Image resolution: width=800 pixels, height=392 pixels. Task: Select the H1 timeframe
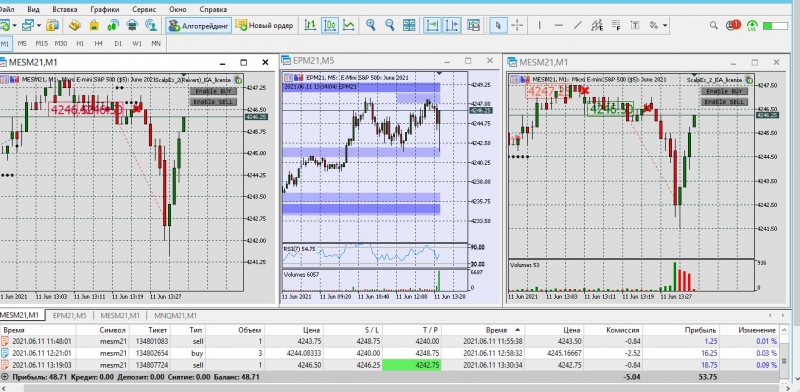(x=80, y=44)
